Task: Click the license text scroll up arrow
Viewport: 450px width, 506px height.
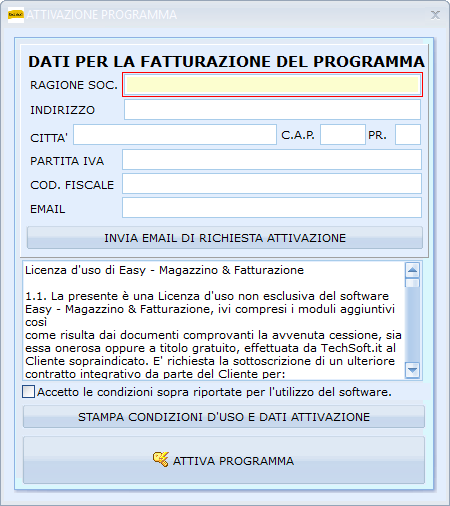Action: click(412, 270)
